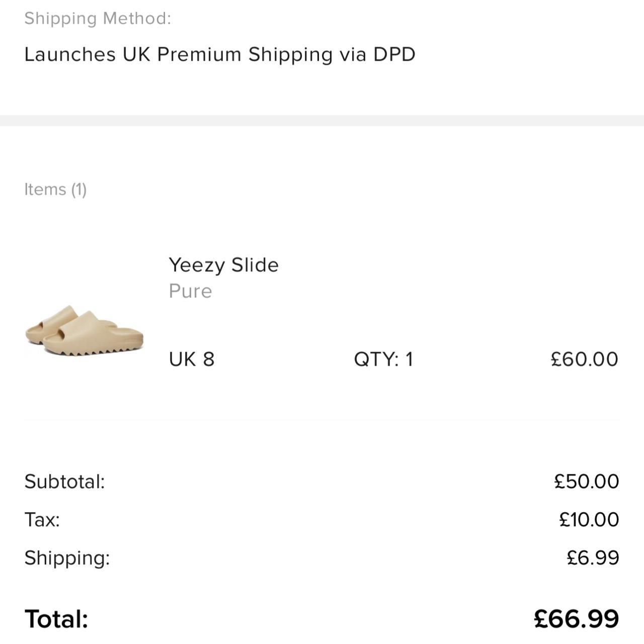The width and height of the screenshot is (644, 644).
Task: Click the thin line below the item row
Action: pos(322,420)
